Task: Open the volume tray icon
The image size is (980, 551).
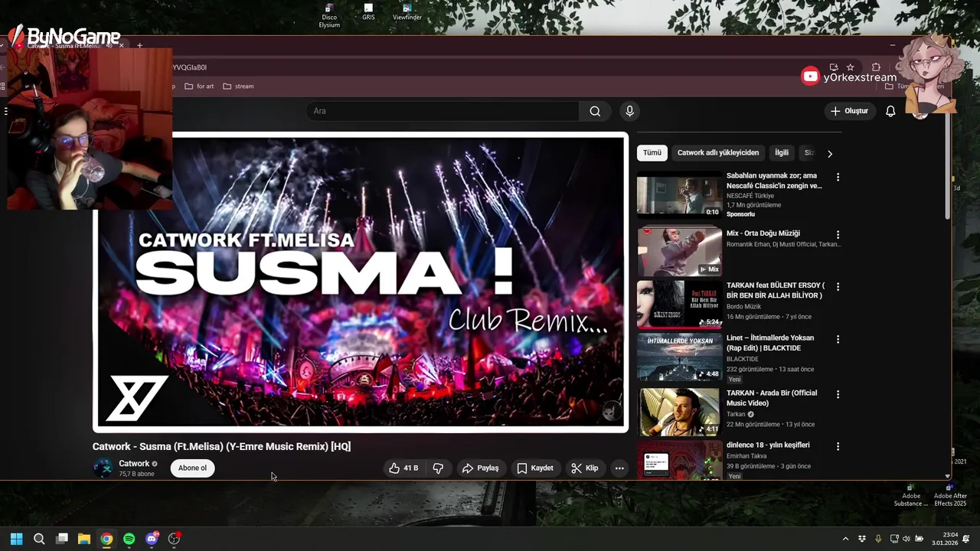Action: 906,539
